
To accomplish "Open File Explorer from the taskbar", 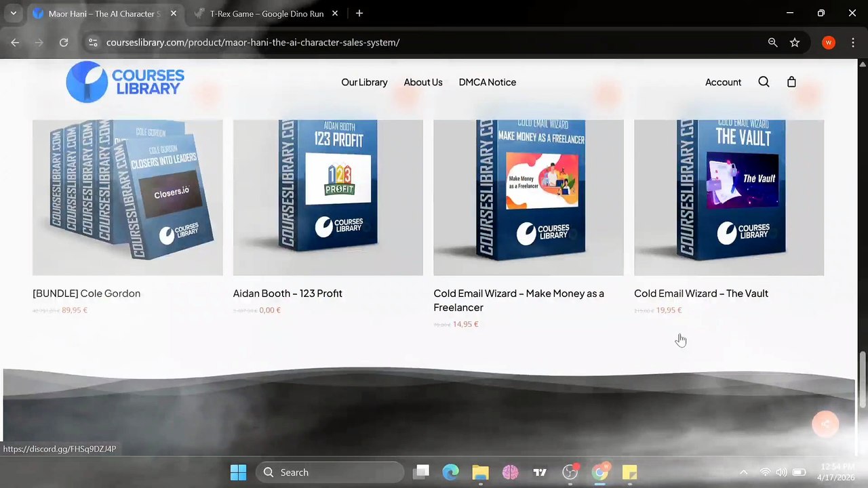I will pos(480,472).
